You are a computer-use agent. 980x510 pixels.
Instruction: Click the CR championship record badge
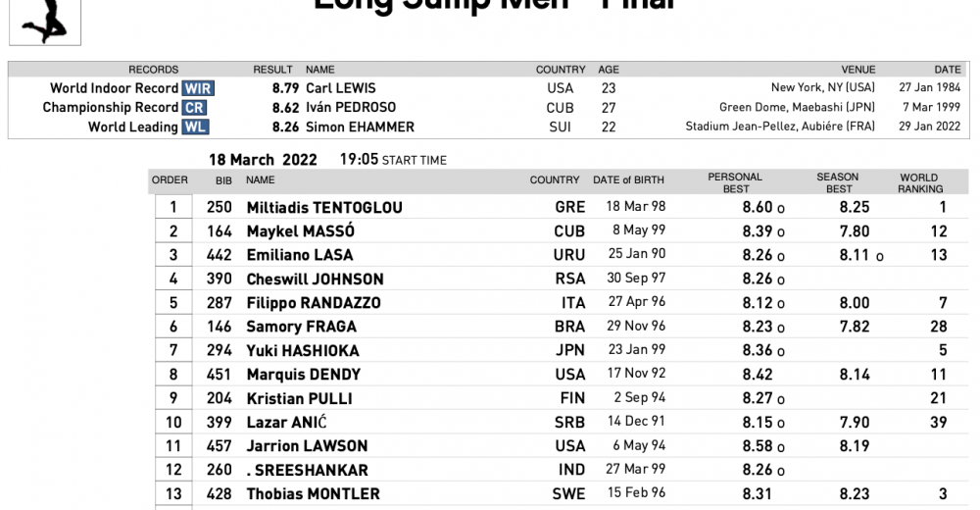coord(194,108)
